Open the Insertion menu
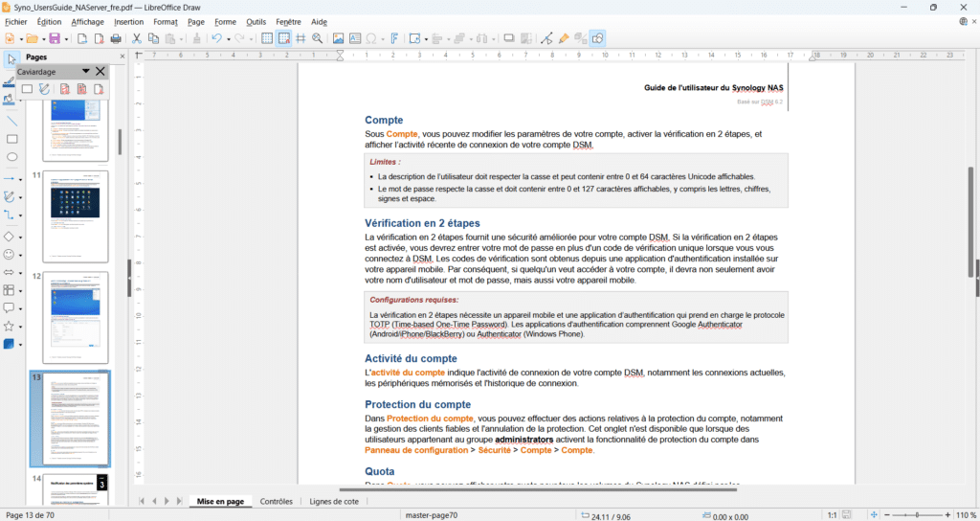Image resolution: width=980 pixels, height=521 pixels. pos(129,22)
